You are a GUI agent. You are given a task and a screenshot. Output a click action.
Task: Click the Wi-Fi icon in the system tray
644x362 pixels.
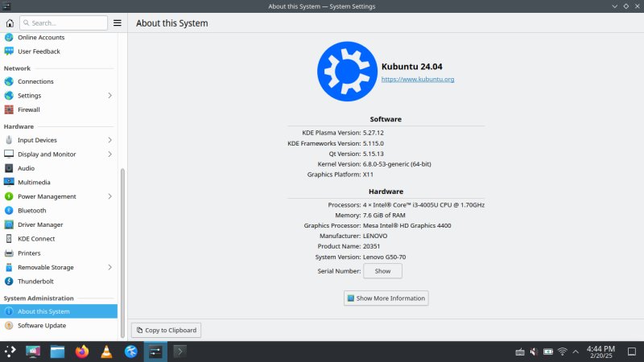[x=562, y=352]
